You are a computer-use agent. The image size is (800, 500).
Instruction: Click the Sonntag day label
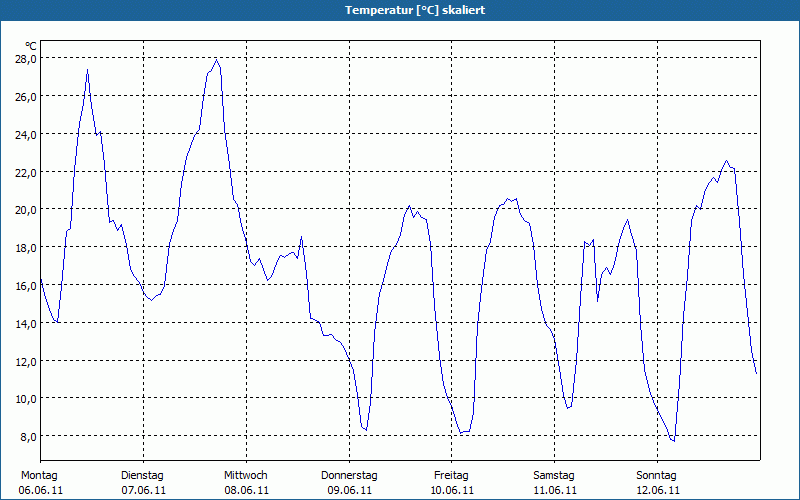coord(657,476)
